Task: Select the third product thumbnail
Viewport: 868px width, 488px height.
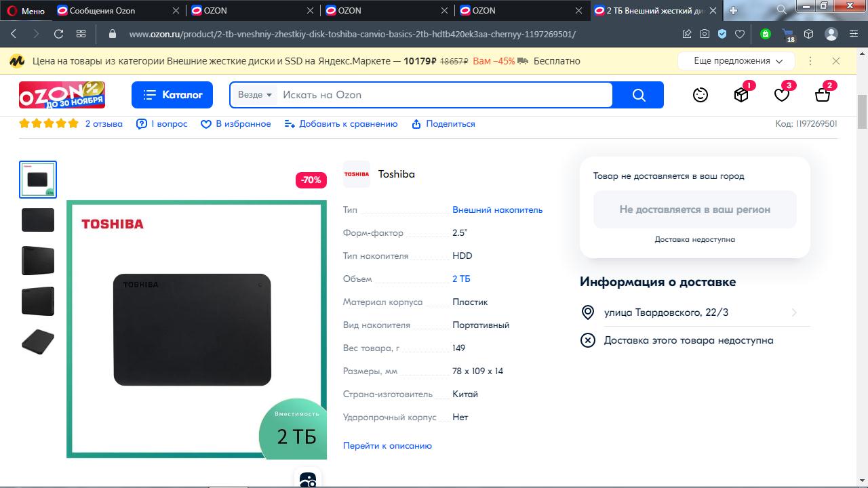Action: pos(38,261)
